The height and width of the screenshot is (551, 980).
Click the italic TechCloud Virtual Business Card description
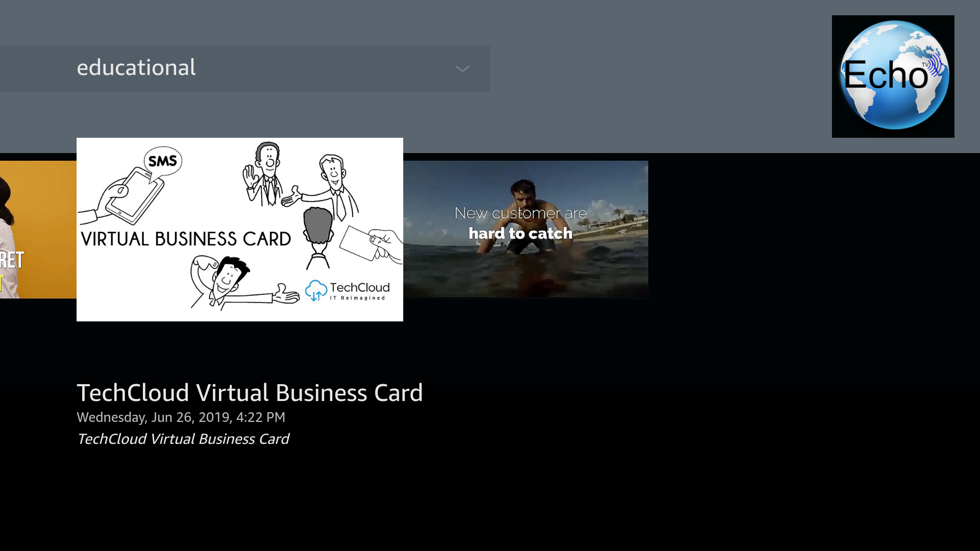coord(183,439)
